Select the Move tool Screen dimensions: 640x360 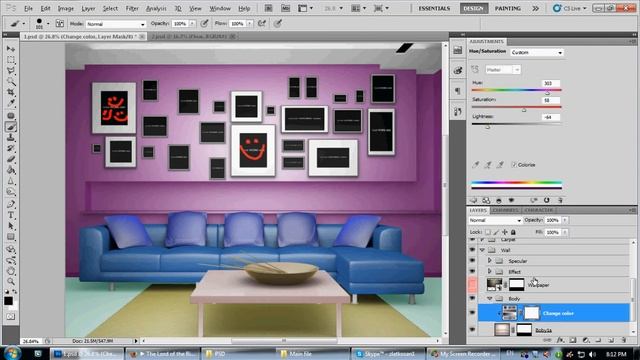[11, 49]
